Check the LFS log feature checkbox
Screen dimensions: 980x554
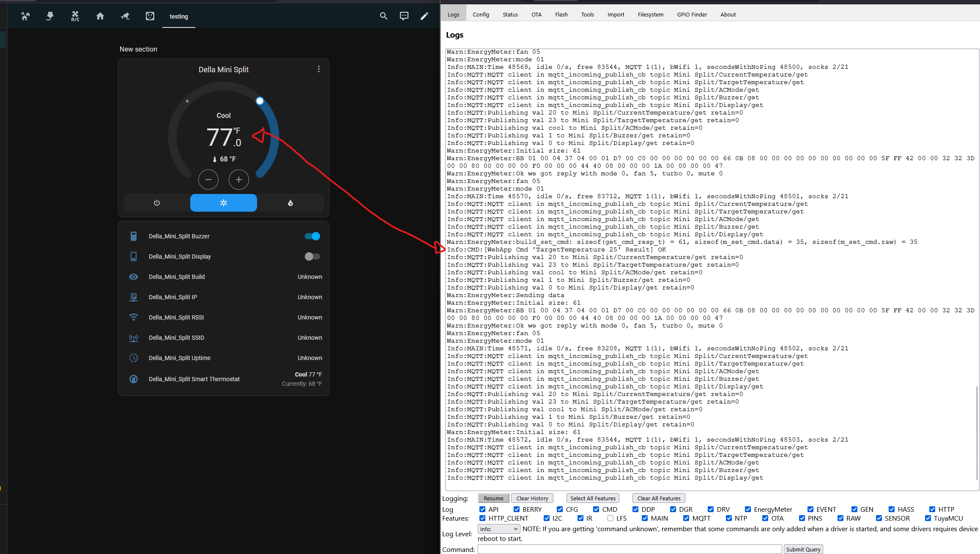tap(610, 518)
